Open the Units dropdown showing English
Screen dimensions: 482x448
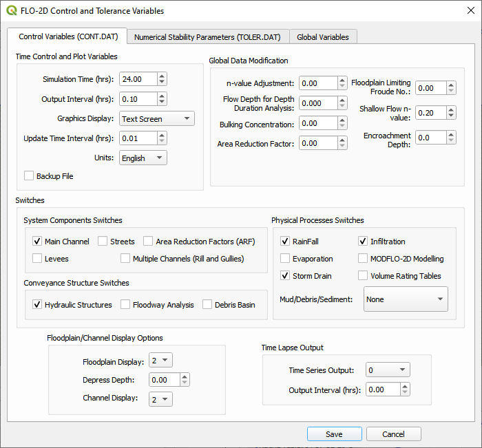pos(143,158)
